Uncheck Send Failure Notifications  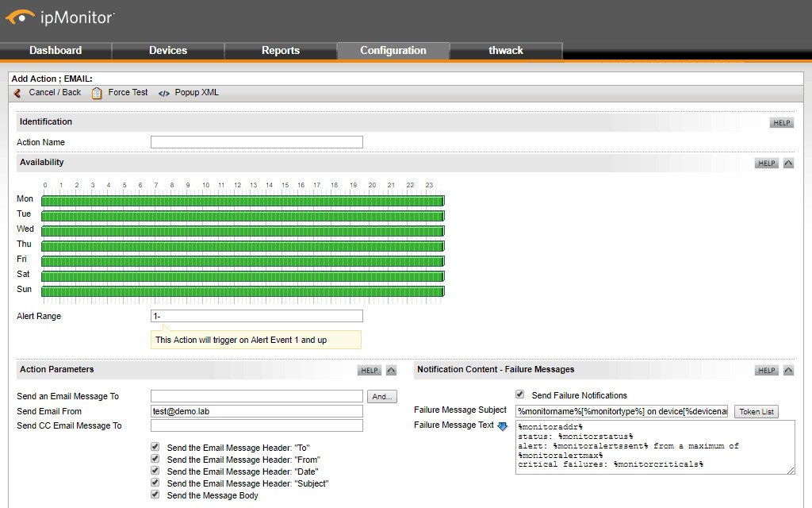[x=520, y=394]
